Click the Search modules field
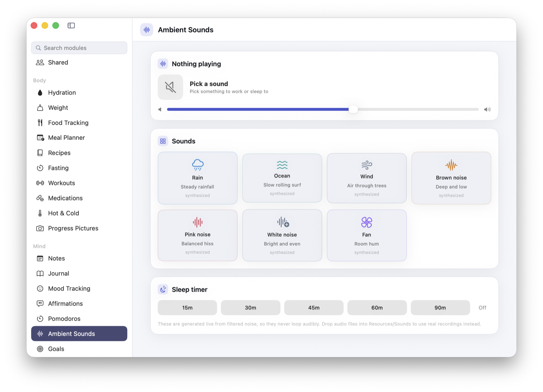543x392 pixels. pos(79,48)
